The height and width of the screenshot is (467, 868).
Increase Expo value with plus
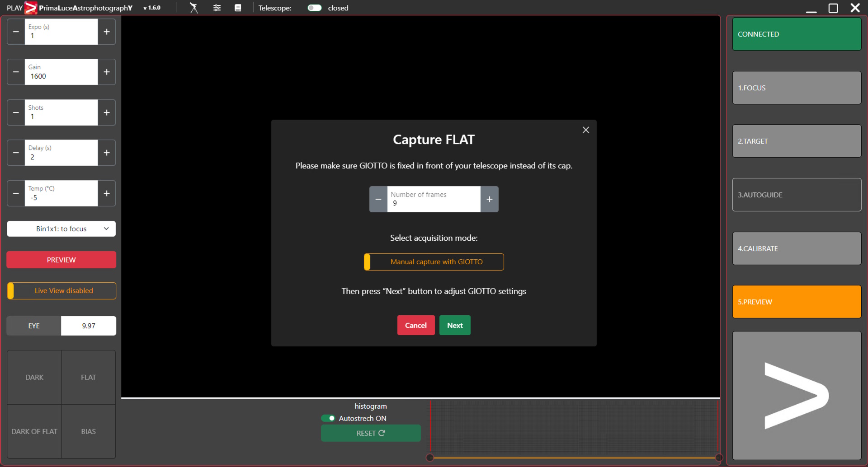pyautogui.click(x=107, y=32)
